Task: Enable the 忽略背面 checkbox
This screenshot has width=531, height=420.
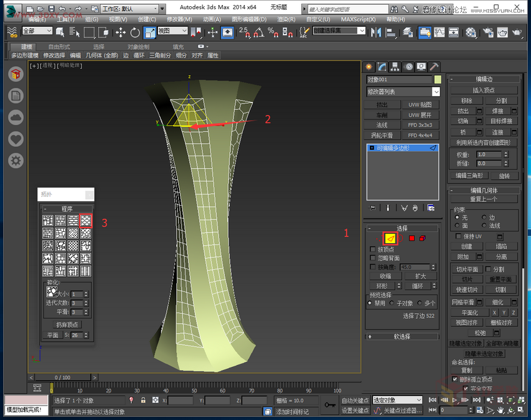Action: click(x=372, y=258)
